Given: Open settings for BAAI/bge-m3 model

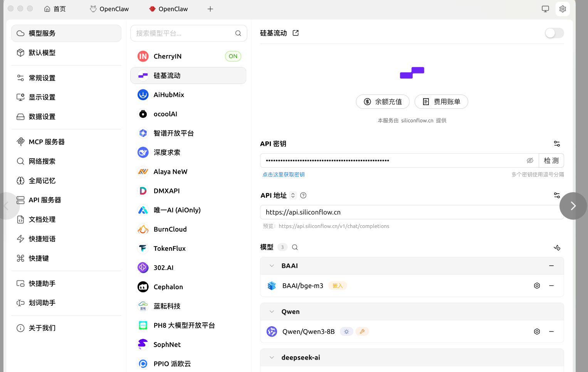Looking at the screenshot, I should point(537,286).
